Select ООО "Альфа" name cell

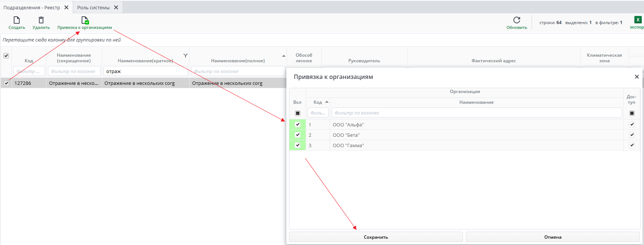pyautogui.click(x=477, y=125)
